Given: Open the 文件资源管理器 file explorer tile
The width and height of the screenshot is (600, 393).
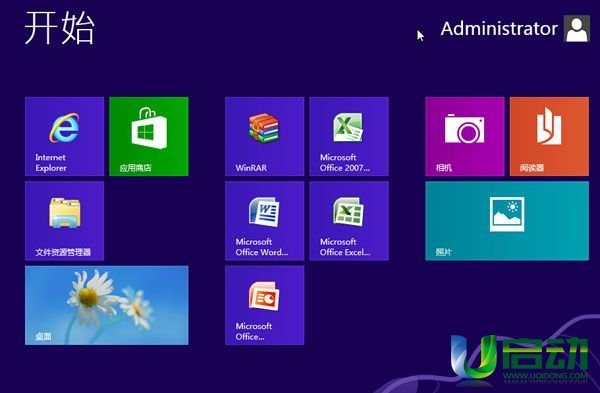Looking at the screenshot, I should pos(64,221).
